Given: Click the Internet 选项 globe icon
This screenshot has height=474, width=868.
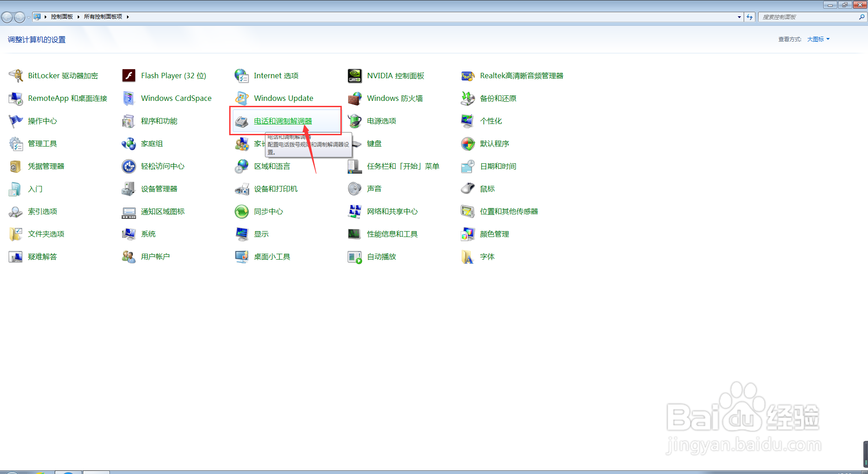Looking at the screenshot, I should pos(242,76).
